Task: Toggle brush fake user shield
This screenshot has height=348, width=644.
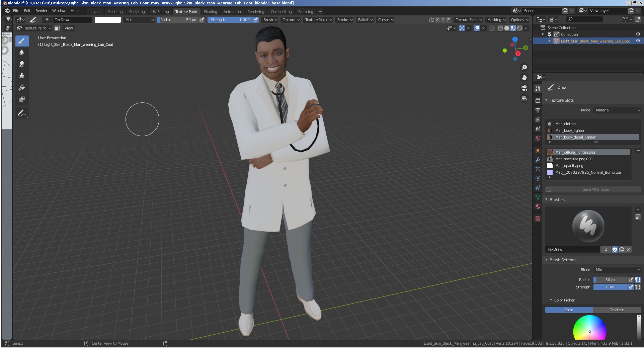Action: click(x=615, y=249)
